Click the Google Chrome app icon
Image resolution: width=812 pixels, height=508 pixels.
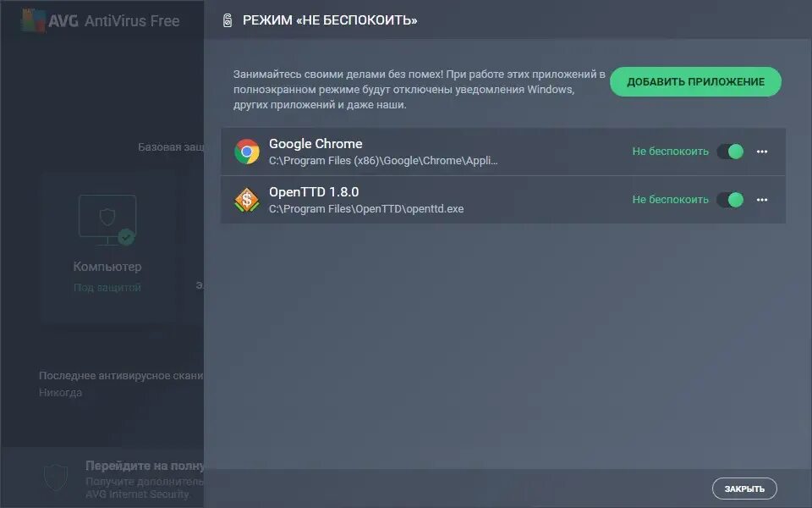coord(246,152)
